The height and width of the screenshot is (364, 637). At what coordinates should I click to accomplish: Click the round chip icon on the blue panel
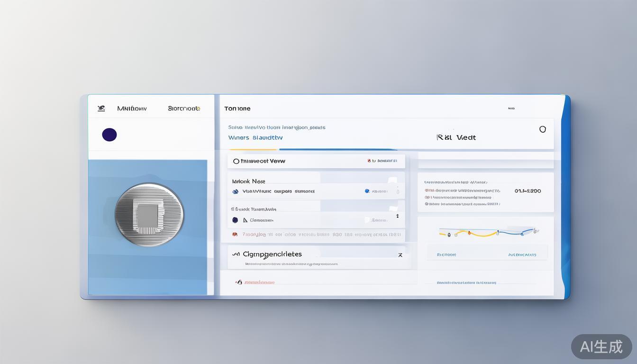tap(149, 215)
